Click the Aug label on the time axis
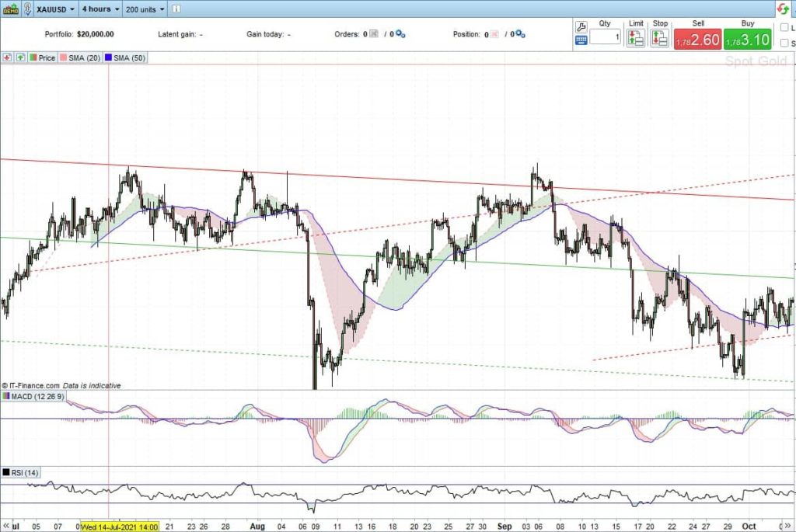Screen dimensions: 796x532 coord(257,527)
